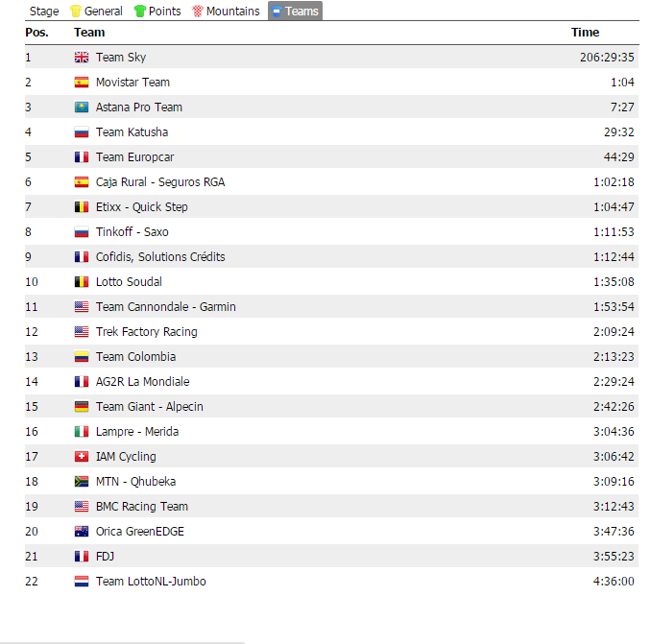Show the Points classification tab

click(x=157, y=12)
